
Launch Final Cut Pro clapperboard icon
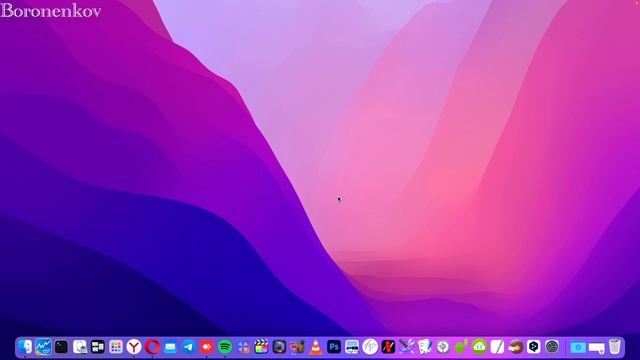pyautogui.click(x=261, y=347)
